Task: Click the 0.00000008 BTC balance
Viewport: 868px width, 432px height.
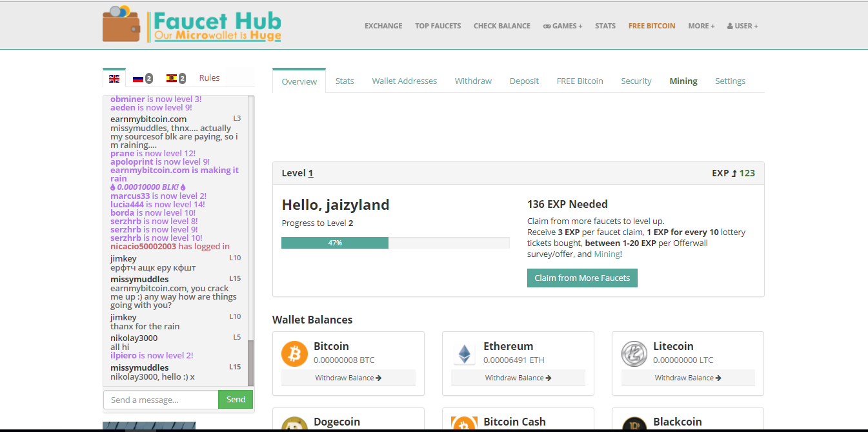Action: pos(344,360)
